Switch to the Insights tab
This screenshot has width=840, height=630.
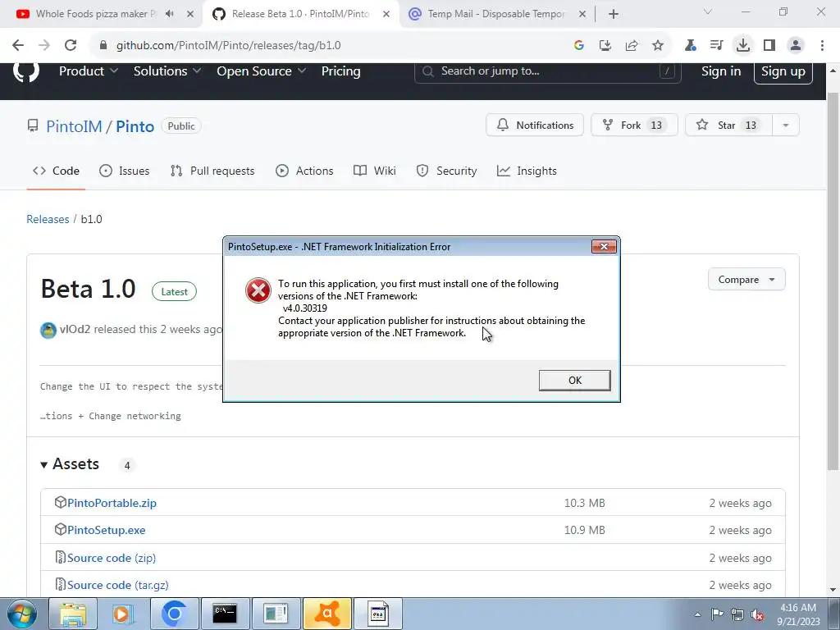click(x=527, y=171)
